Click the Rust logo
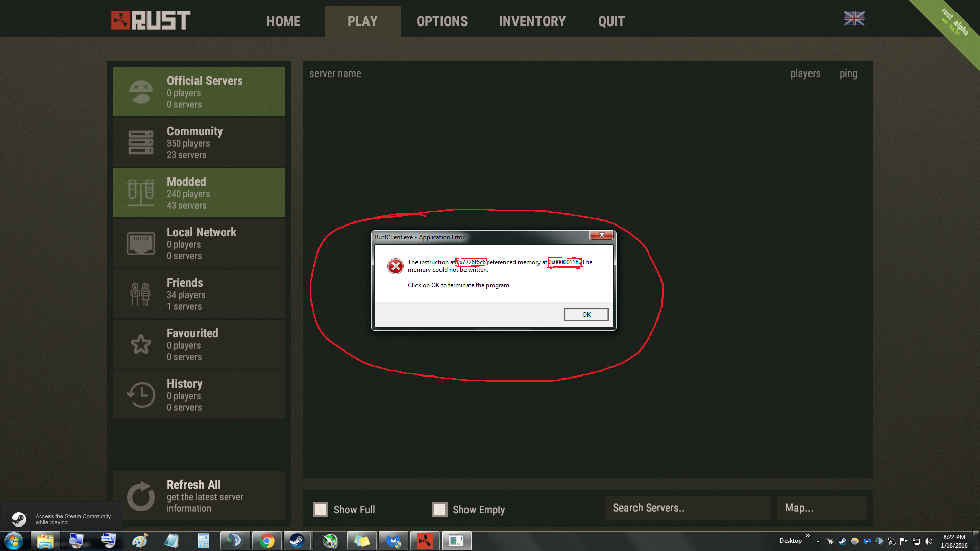Image resolution: width=980 pixels, height=551 pixels. [x=151, y=20]
